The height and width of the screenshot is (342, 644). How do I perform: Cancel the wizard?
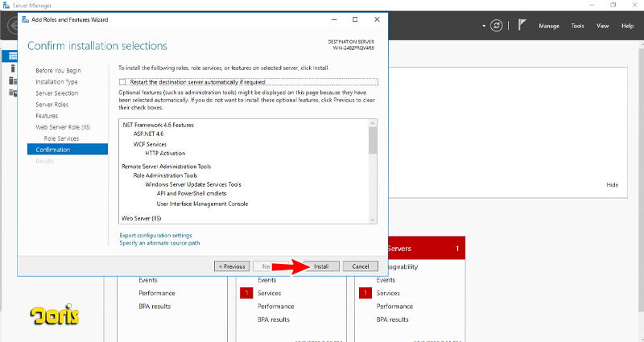point(360,266)
